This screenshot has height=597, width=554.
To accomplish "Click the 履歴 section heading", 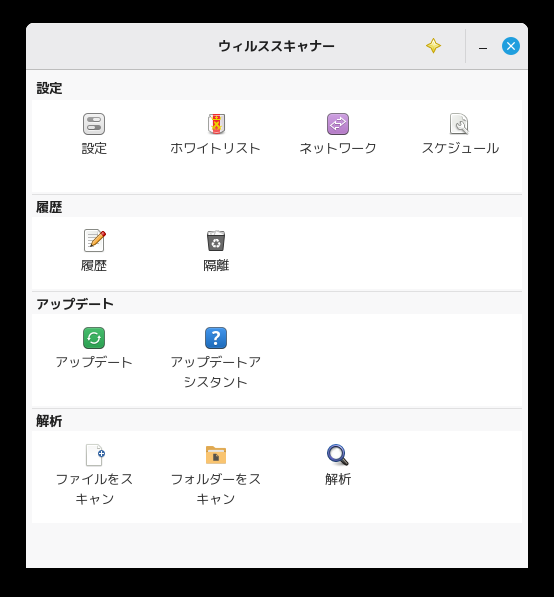I will point(49,208).
